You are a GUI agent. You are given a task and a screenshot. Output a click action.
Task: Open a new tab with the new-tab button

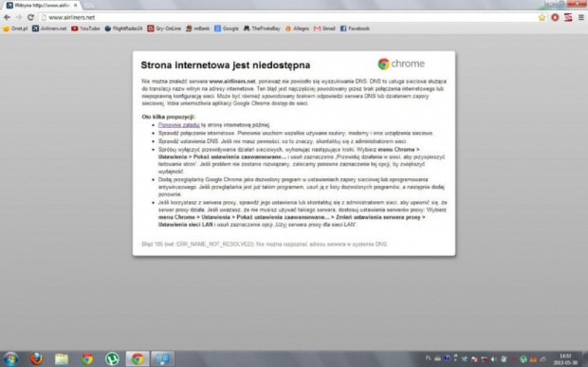coord(88,6)
